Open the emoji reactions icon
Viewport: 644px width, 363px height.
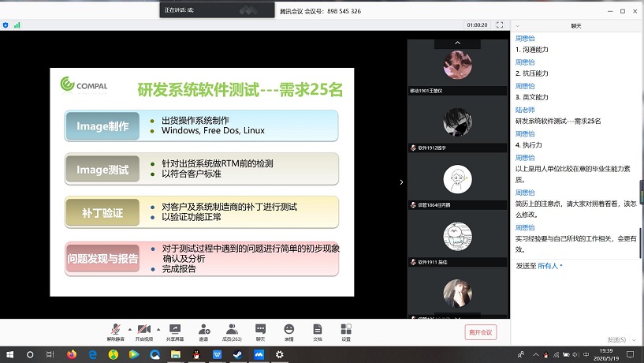tap(288, 330)
